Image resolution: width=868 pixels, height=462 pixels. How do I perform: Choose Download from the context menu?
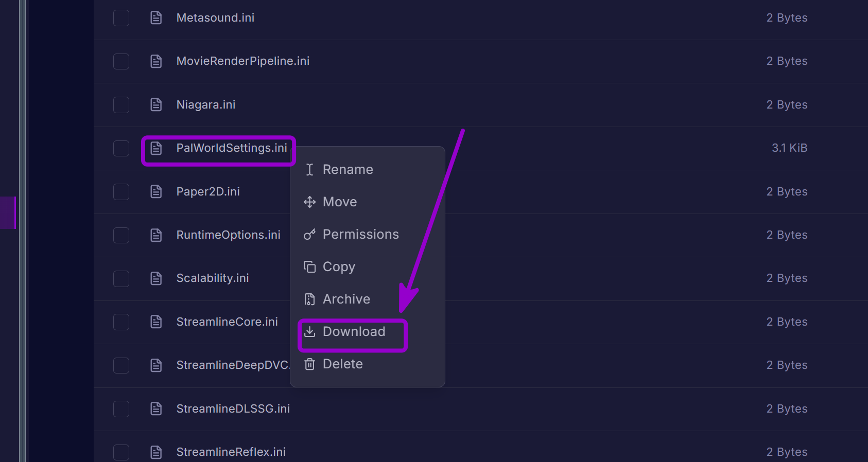pos(367,331)
